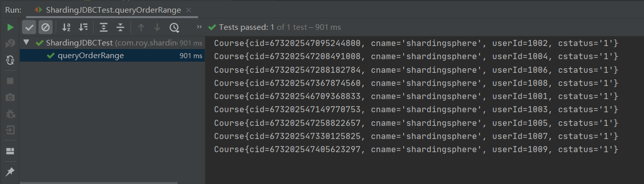Switch to ShardingJDBCTest.queryOrderRange run tab

(109, 10)
